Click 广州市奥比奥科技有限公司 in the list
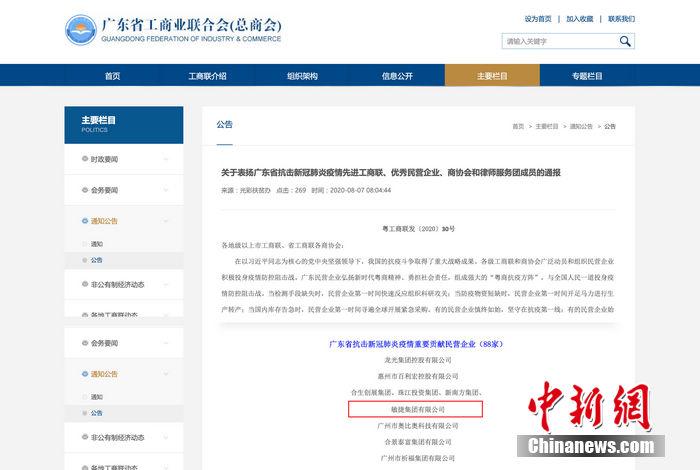The image size is (700, 470). coord(418,426)
